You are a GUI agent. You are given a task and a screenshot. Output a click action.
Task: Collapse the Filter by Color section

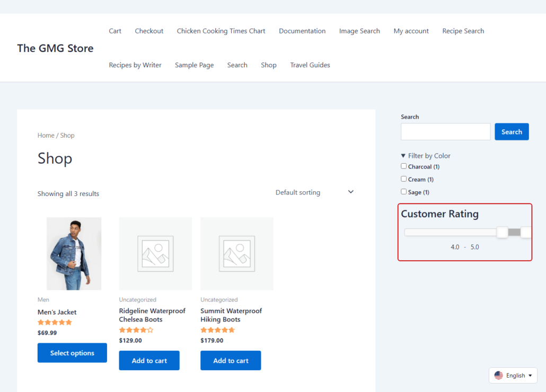pyautogui.click(x=426, y=156)
